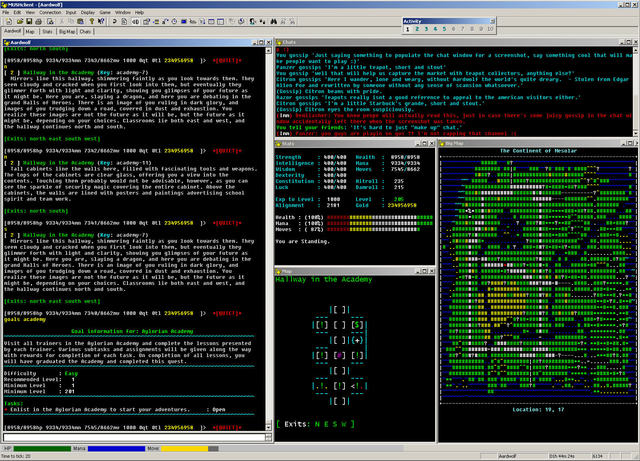Click the [#] current room on the map
This screenshot has height=461, width=640.
(340, 355)
